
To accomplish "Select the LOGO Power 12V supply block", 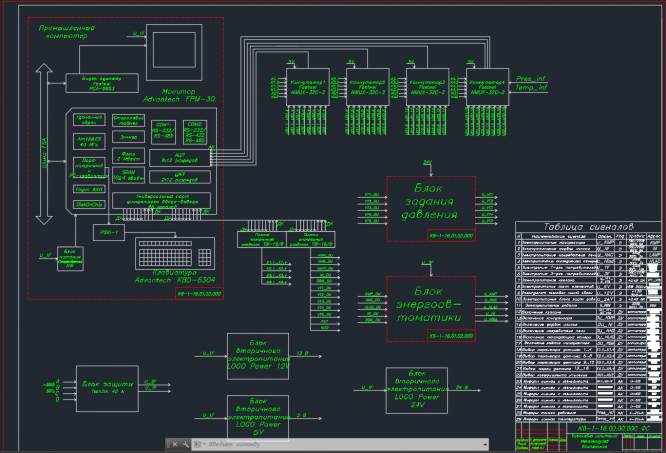I will point(259,356).
